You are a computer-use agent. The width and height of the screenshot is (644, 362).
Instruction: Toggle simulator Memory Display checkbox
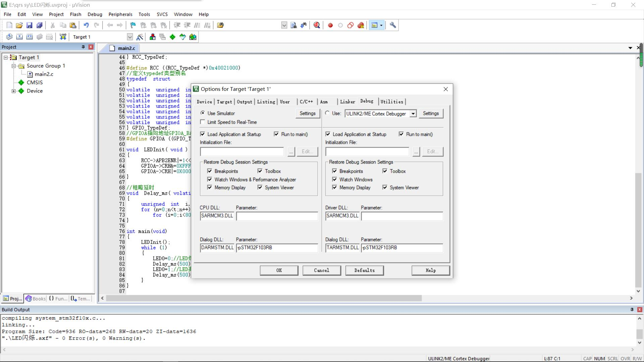[x=210, y=187]
